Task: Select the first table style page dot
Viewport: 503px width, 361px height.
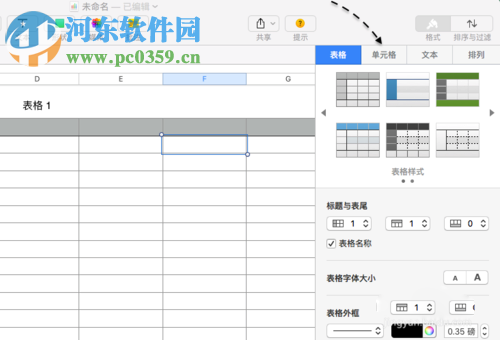Action: coord(403,181)
